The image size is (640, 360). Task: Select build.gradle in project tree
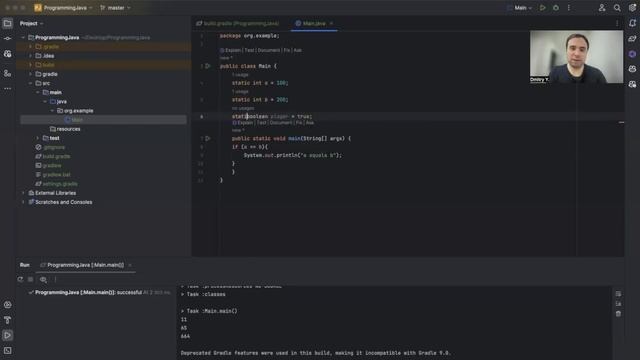(53, 157)
